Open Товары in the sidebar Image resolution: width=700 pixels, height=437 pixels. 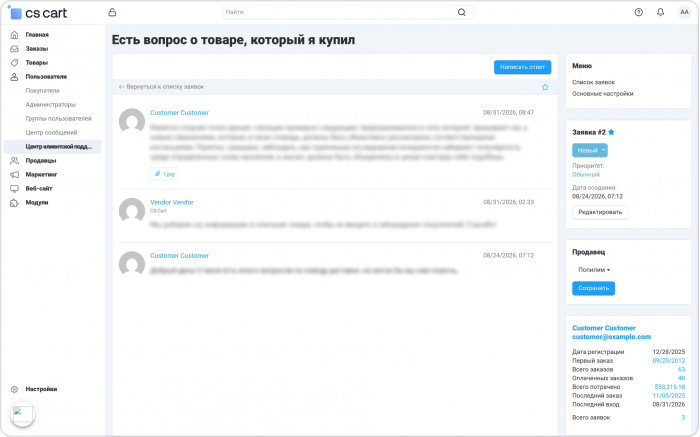tap(37, 62)
